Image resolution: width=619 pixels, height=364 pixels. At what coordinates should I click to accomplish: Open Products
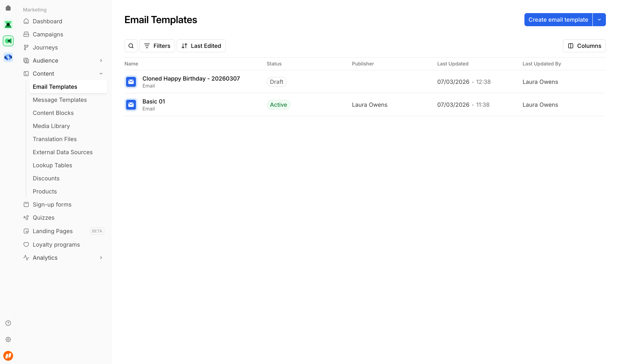(45, 192)
